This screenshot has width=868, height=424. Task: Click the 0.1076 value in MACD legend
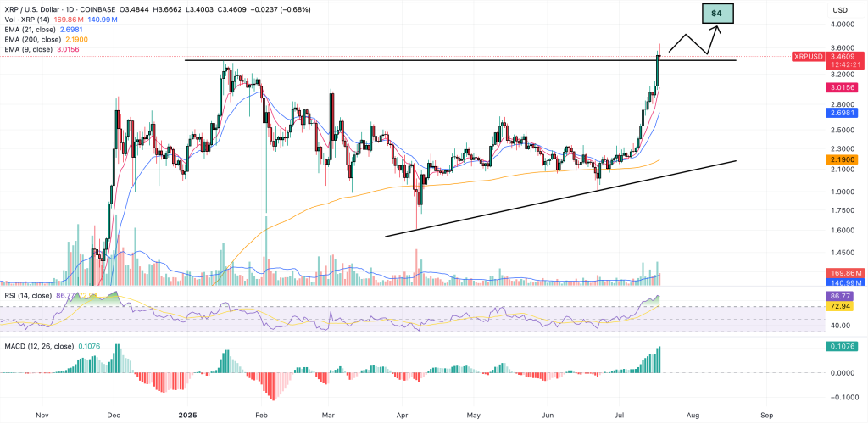coord(88,347)
